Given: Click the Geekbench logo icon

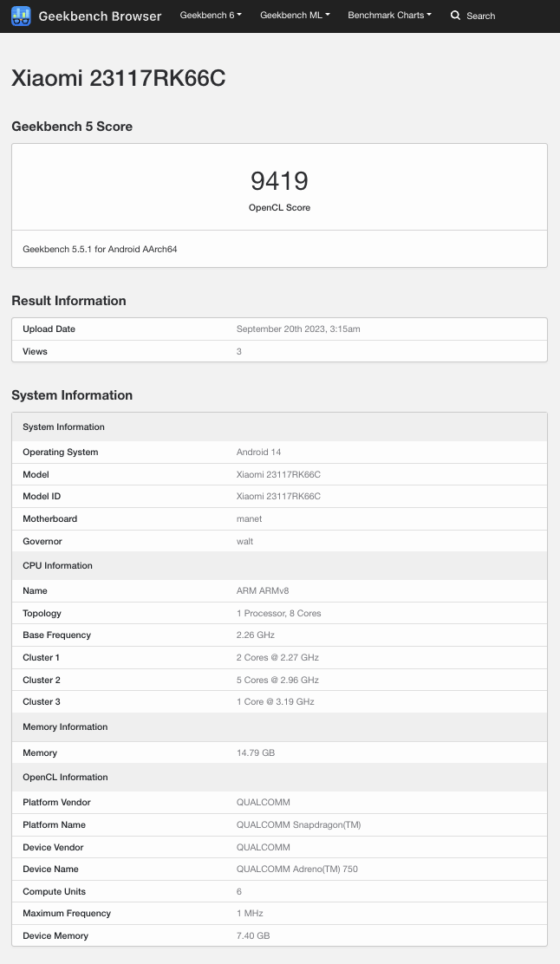Looking at the screenshot, I should pos(21,16).
